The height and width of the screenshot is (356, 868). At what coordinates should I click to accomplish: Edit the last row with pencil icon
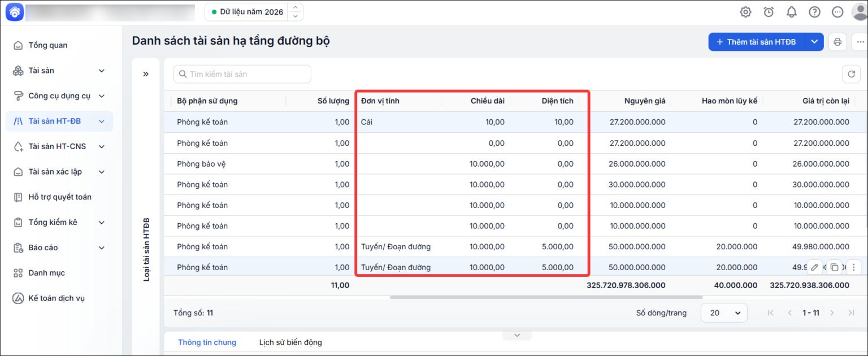[x=814, y=267]
